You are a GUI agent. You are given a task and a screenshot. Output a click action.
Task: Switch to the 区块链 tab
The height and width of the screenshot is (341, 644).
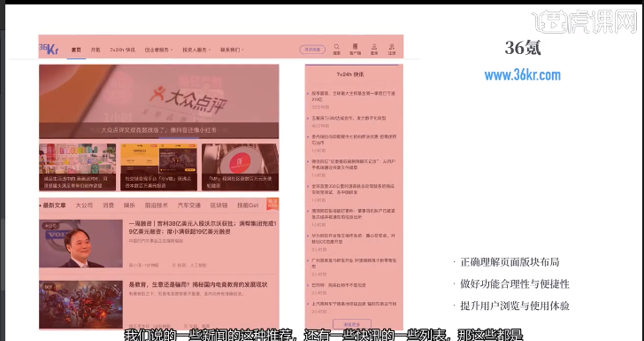[218, 205]
